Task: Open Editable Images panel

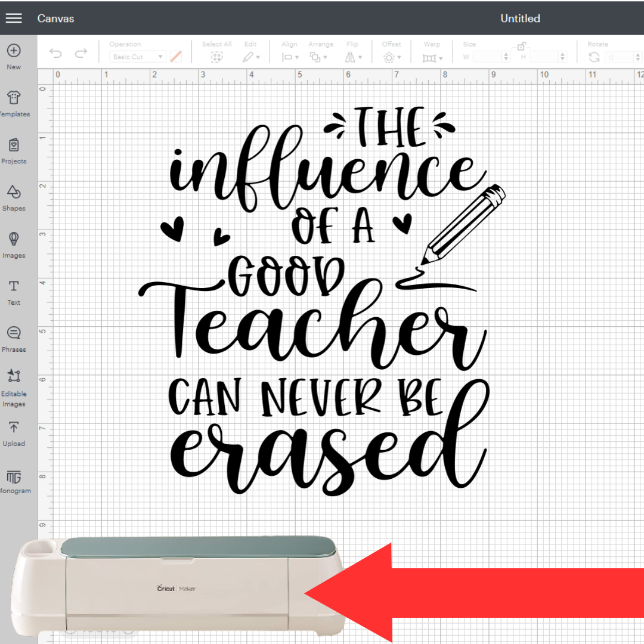Action: click(14, 388)
